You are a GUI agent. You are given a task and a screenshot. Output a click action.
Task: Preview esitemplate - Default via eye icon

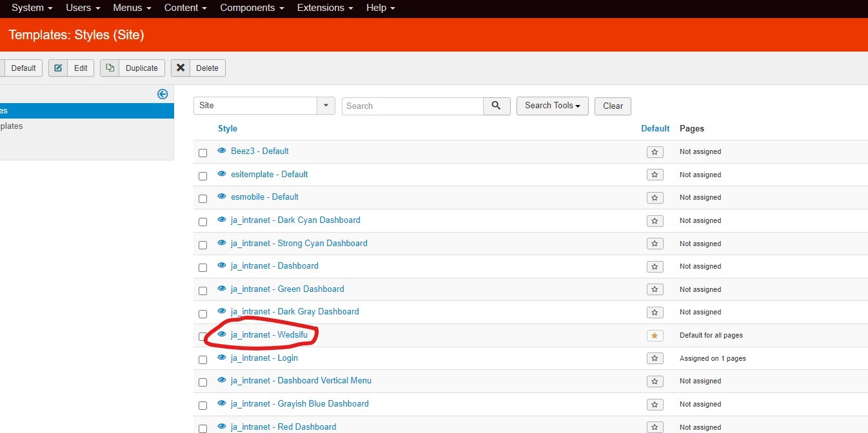(222, 174)
